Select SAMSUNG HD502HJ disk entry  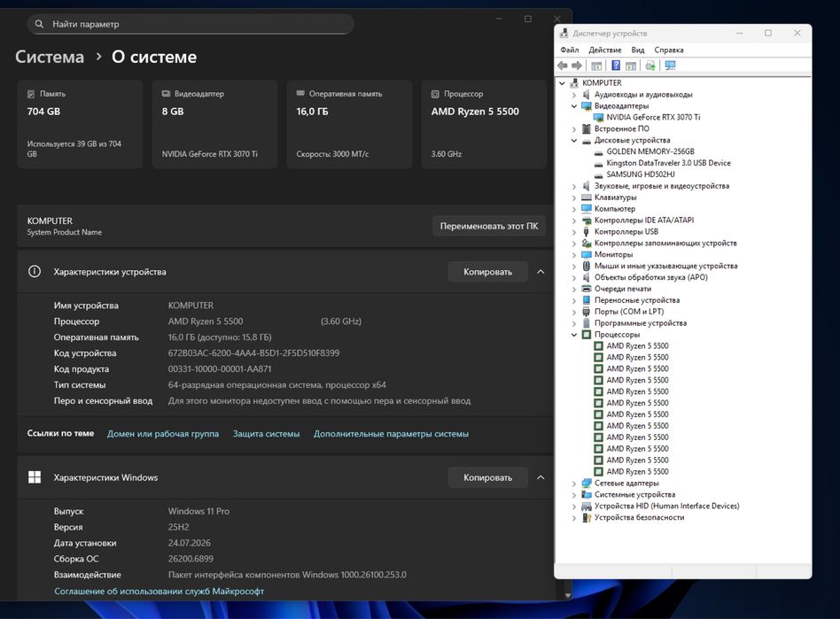[x=641, y=174]
